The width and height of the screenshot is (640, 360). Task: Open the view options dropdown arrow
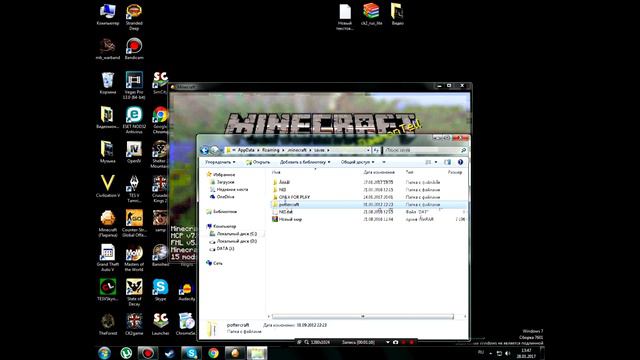[436, 162]
